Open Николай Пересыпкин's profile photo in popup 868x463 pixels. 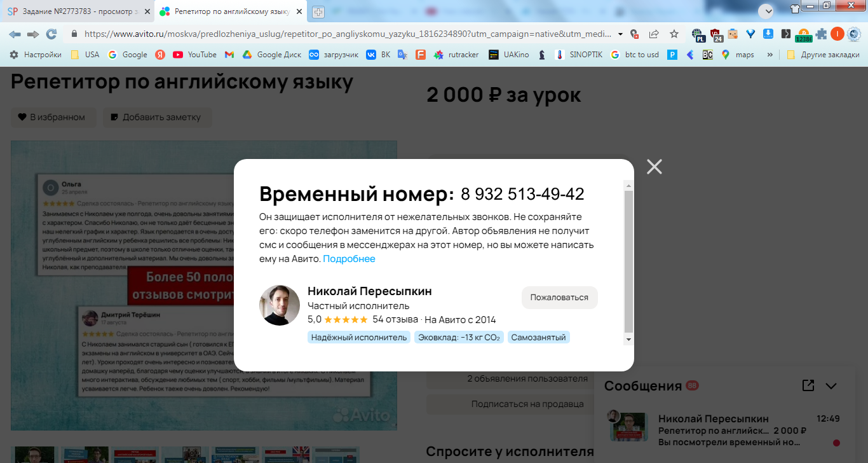280,305
